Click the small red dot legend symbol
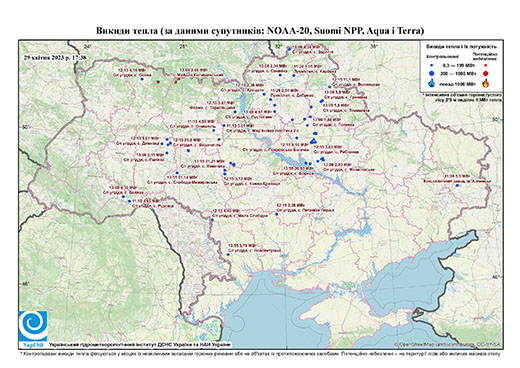The height and width of the screenshot is (368, 520). 486,65
